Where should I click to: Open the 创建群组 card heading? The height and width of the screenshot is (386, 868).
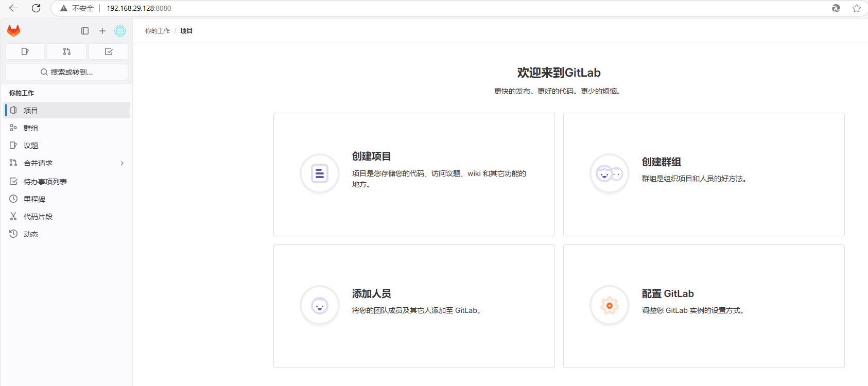(x=662, y=162)
